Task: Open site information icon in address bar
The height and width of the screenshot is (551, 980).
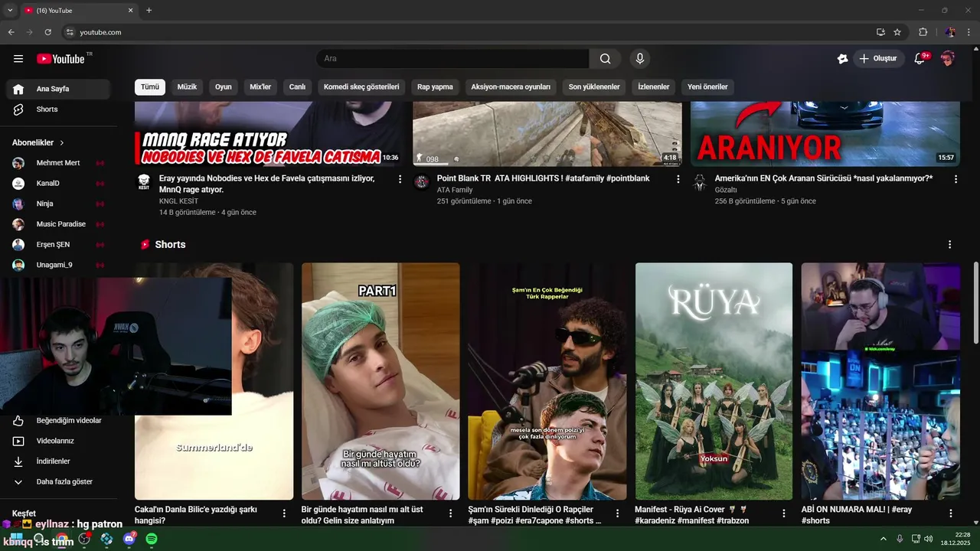Action: pos(70,32)
